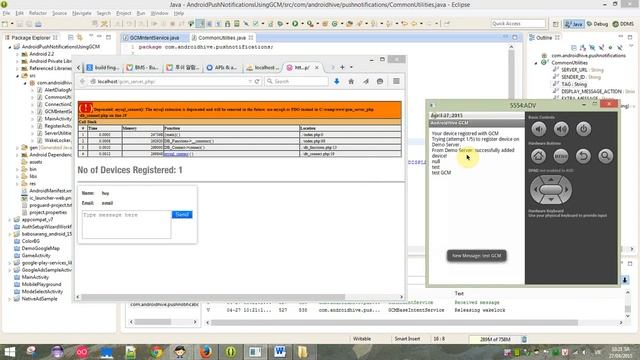This screenshot has height=360, width=640.
Task: Click the Firefox paper plane toolbar icon
Action: pyautogui.click(x=366, y=81)
